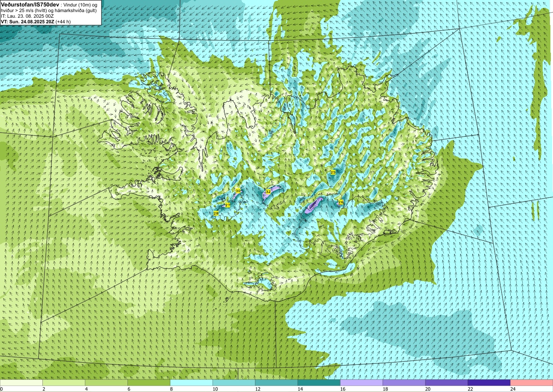Screen dimensions: 553x392
Task: Click the 4–6 m/s green legend swatch
Action: point(106,383)
